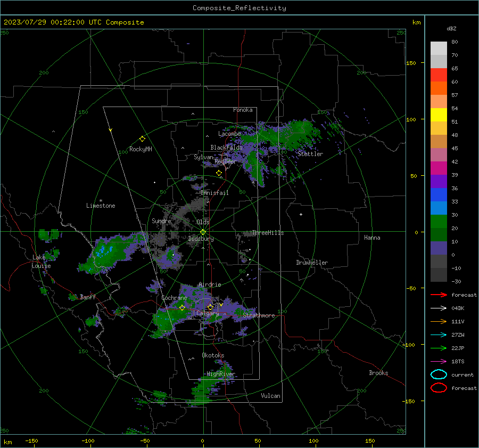Click the Innisfail label
Screen dimensions: 479x448
214,193
